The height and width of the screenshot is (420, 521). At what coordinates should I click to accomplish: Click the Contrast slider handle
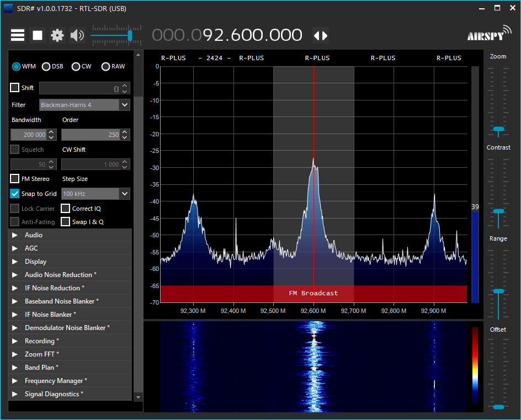[x=498, y=212]
